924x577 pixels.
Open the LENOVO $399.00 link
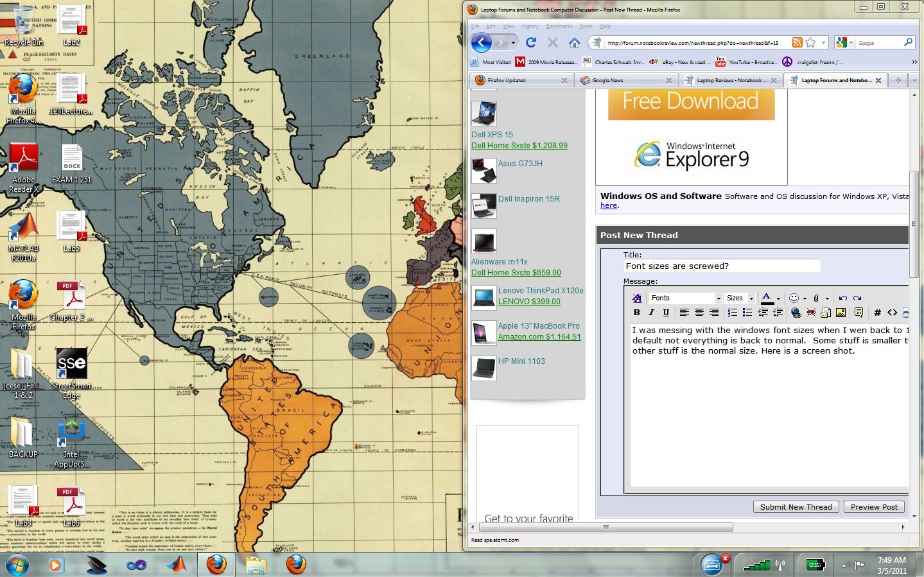click(529, 302)
